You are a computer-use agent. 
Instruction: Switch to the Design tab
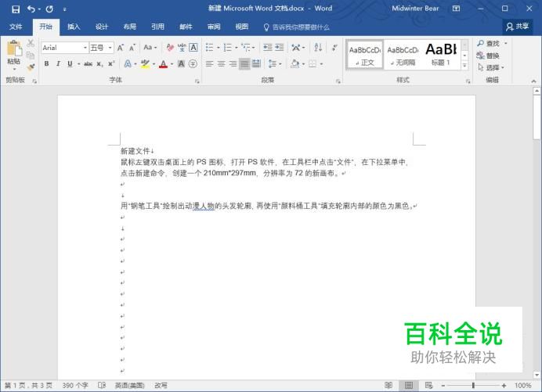102,27
